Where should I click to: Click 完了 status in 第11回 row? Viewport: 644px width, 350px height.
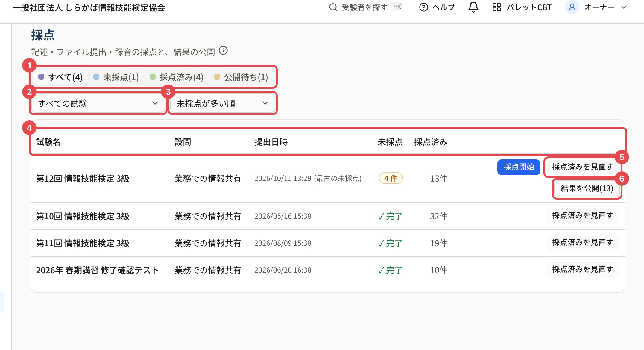coord(390,243)
